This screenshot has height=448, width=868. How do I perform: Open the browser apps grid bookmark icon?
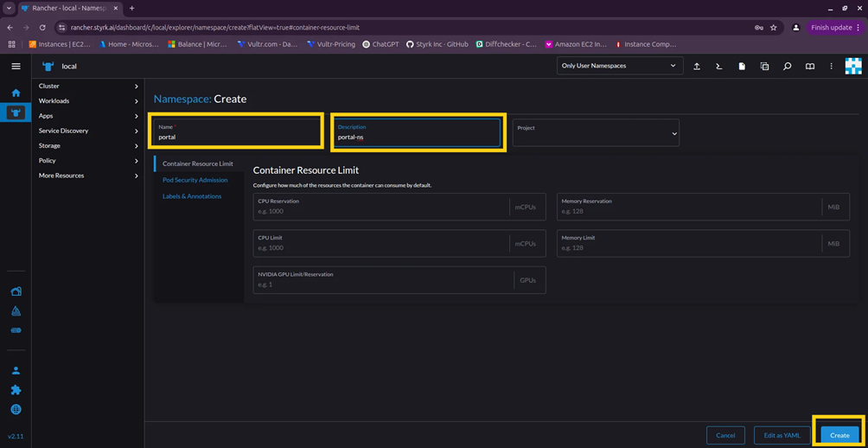pyautogui.click(x=11, y=44)
